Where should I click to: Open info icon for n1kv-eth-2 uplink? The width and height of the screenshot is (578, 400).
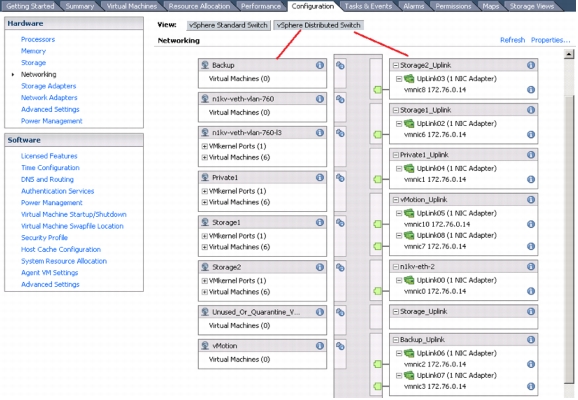pos(531,267)
